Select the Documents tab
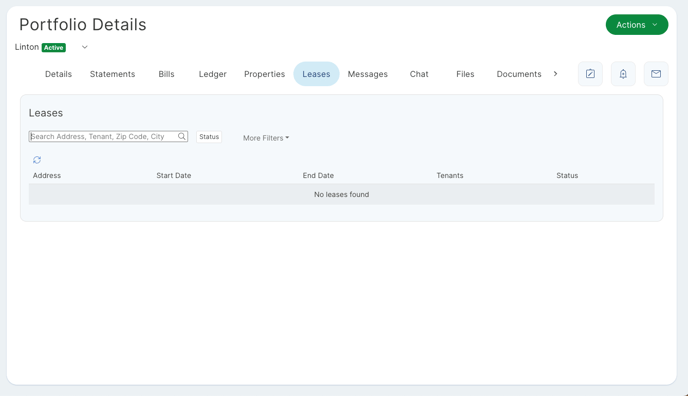 [519, 74]
